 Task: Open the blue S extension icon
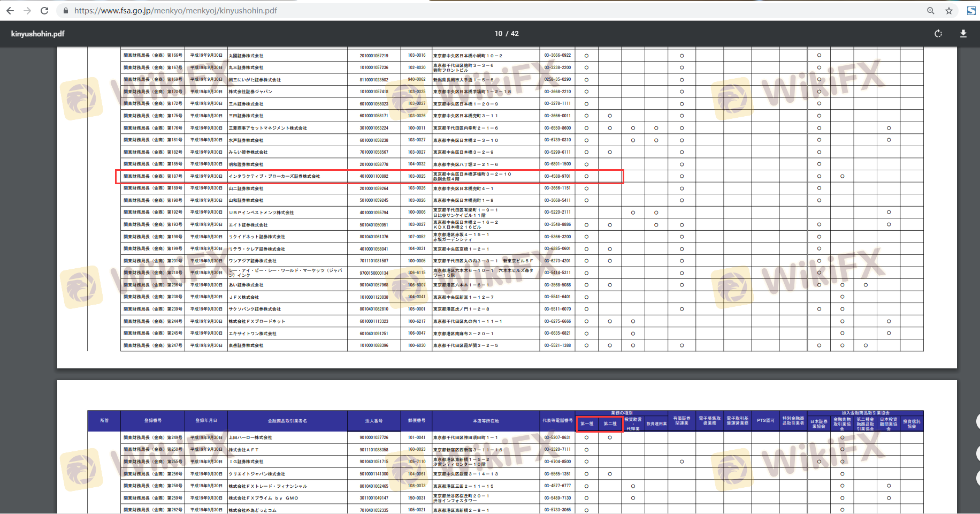point(971,11)
